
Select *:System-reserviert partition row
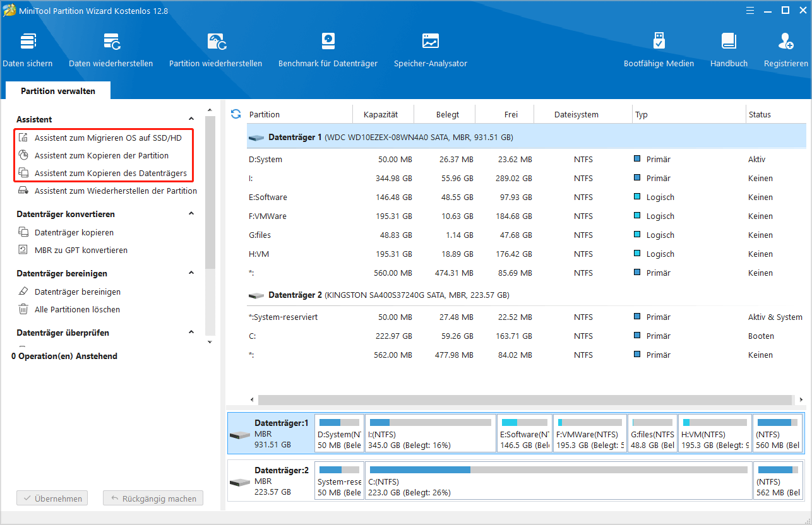click(527, 317)
